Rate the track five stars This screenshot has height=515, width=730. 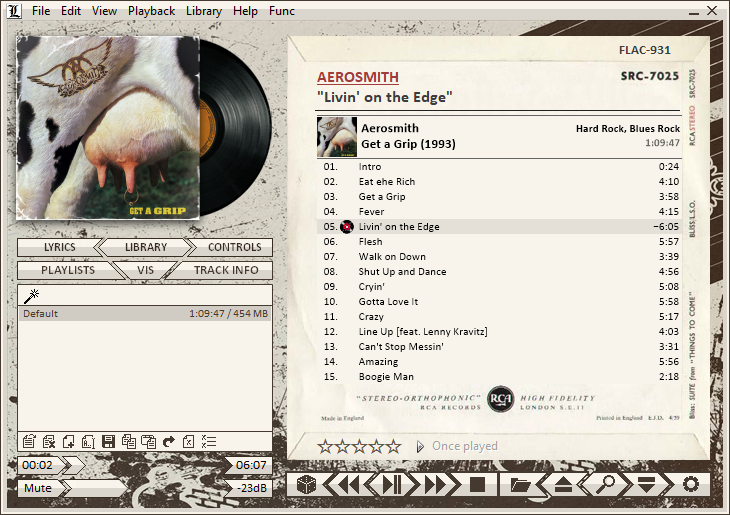point(394,447)
